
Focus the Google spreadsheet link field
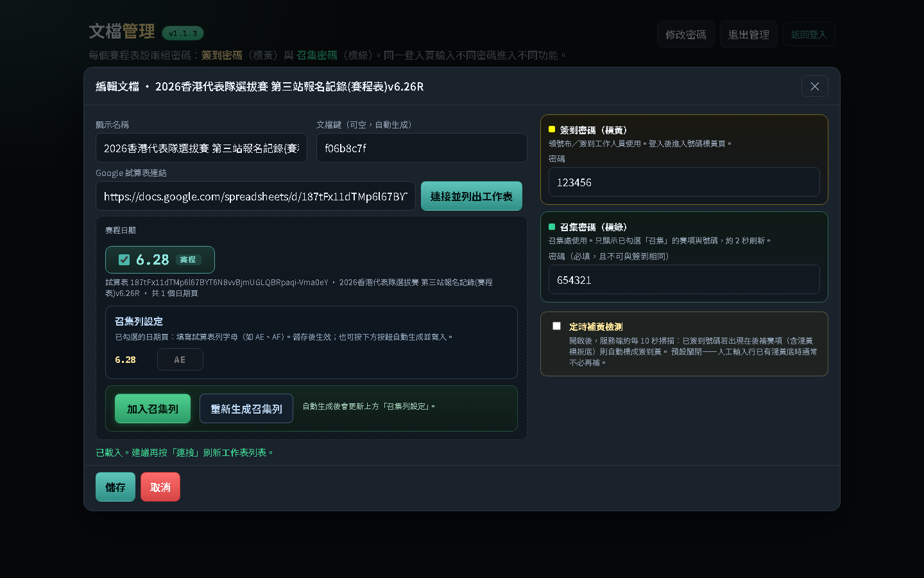(255, 196)
